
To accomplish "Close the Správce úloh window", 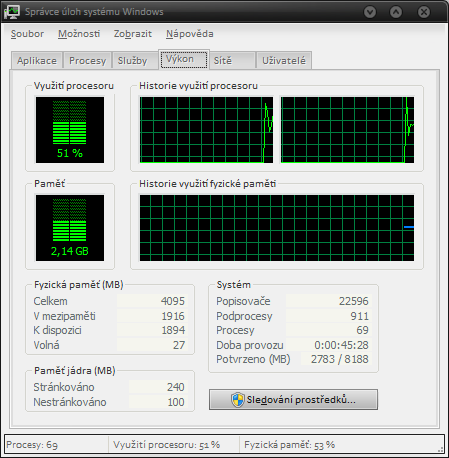I will point(424,12).
